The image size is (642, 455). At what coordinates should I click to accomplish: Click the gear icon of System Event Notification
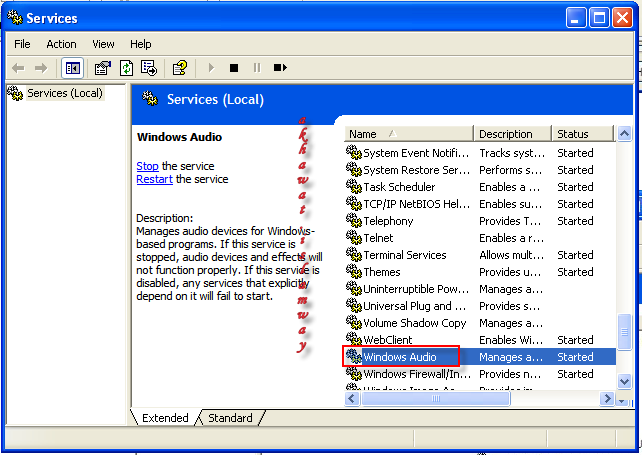pyautogui.click(x=353, y=152)
